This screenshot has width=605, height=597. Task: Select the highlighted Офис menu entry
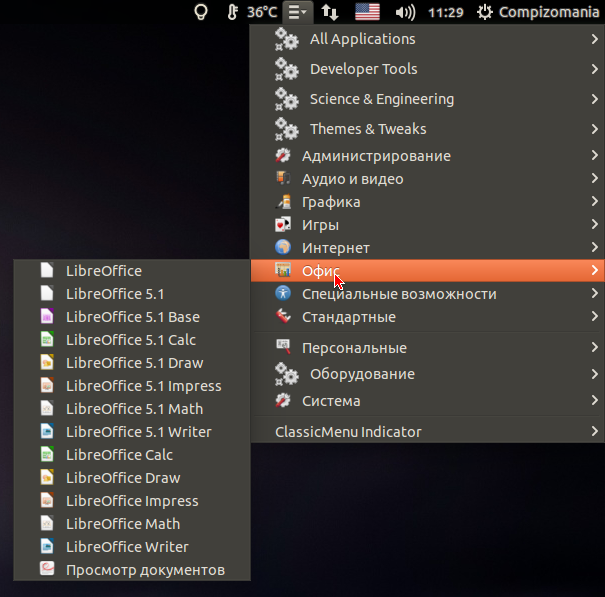(428, 271)
